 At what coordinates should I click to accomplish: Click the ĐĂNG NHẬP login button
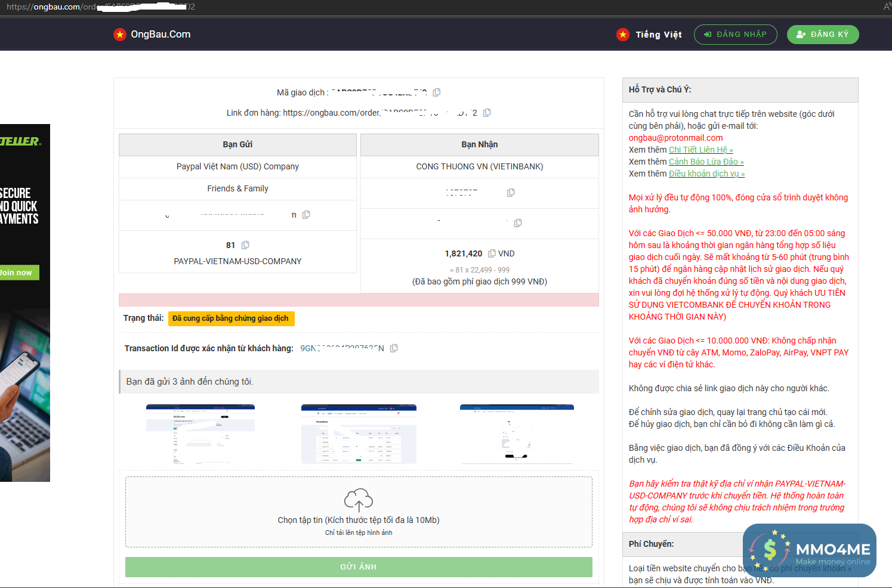(x=735, y=35)
